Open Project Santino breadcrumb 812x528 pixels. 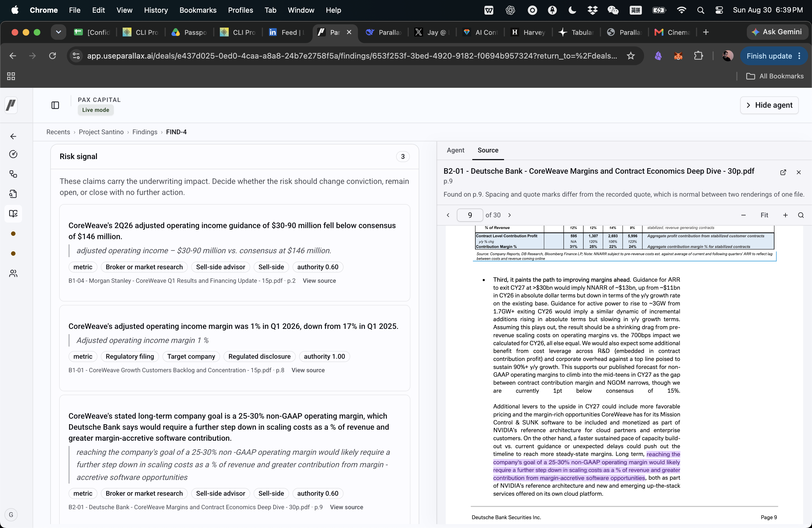click(101, 132)
